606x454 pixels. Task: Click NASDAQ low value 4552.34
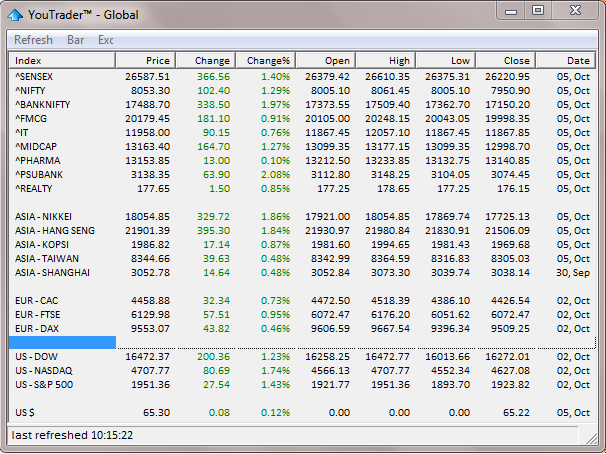click(x=450, y=371)
